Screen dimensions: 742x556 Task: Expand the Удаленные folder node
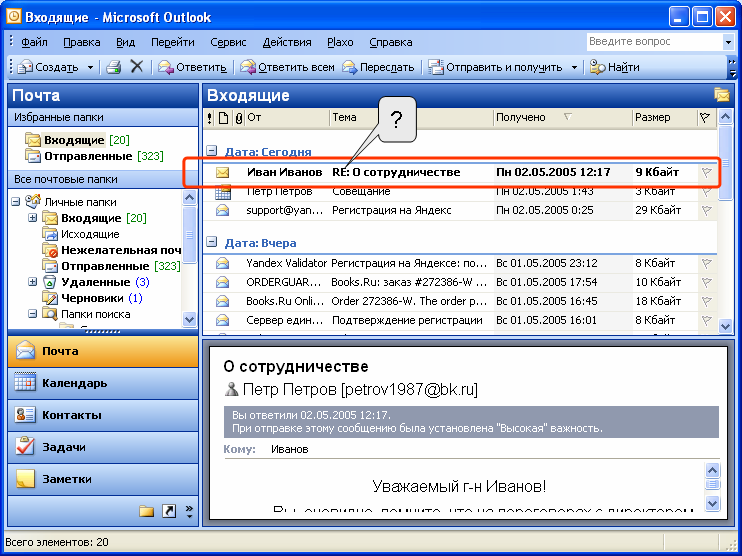click(x=32, y=282)
